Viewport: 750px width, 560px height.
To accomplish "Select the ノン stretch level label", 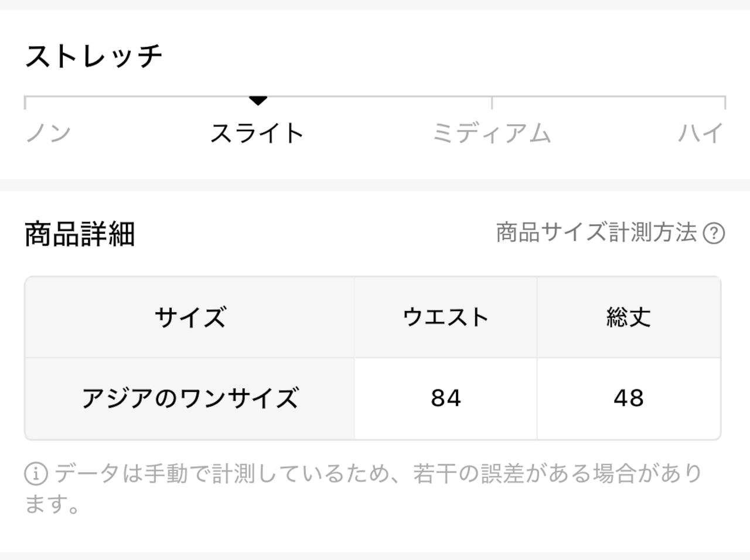I will point(48,134).
